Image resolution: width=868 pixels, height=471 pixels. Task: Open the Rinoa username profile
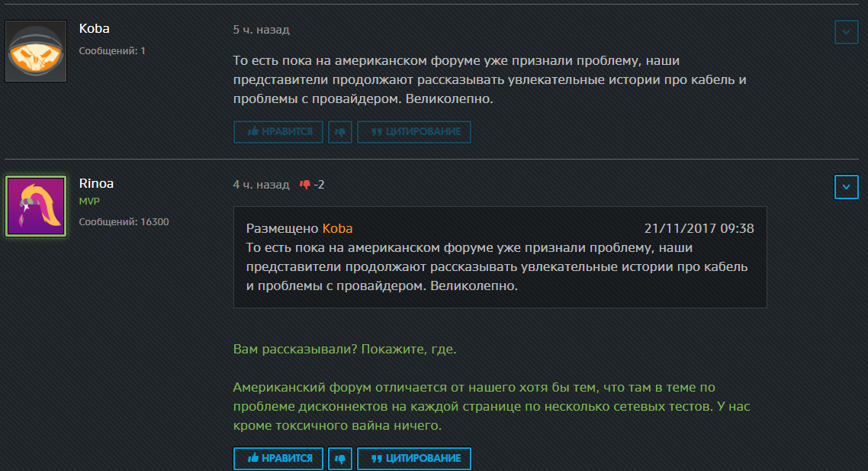point(96,184)
